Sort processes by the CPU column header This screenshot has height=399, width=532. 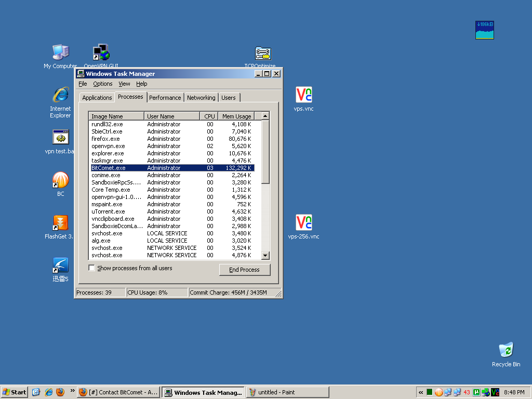[x=209, y=116]
